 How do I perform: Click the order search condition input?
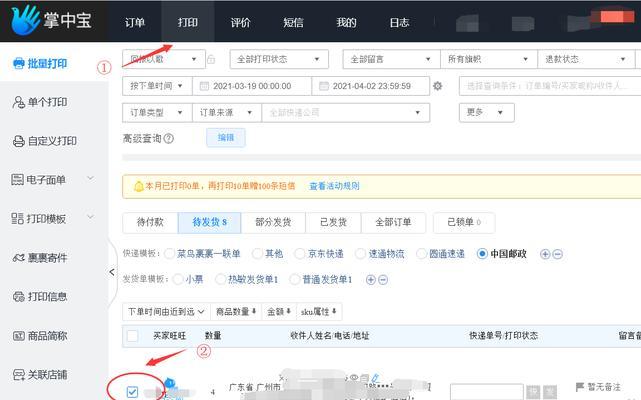click(x=550, y=86)
